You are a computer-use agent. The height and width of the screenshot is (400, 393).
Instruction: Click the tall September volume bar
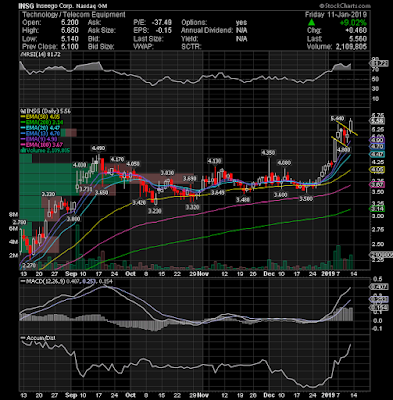77,247
